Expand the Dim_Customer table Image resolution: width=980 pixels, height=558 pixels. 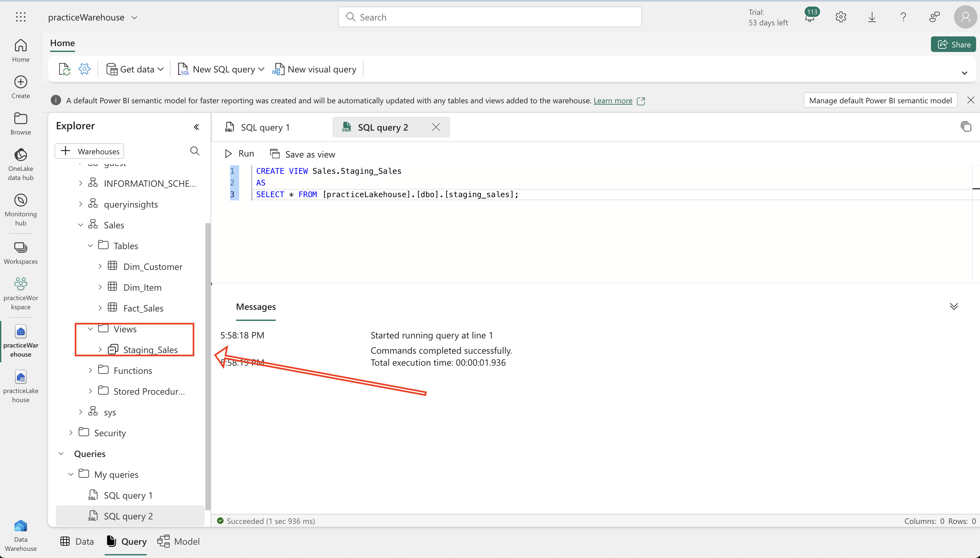[100, 266]
